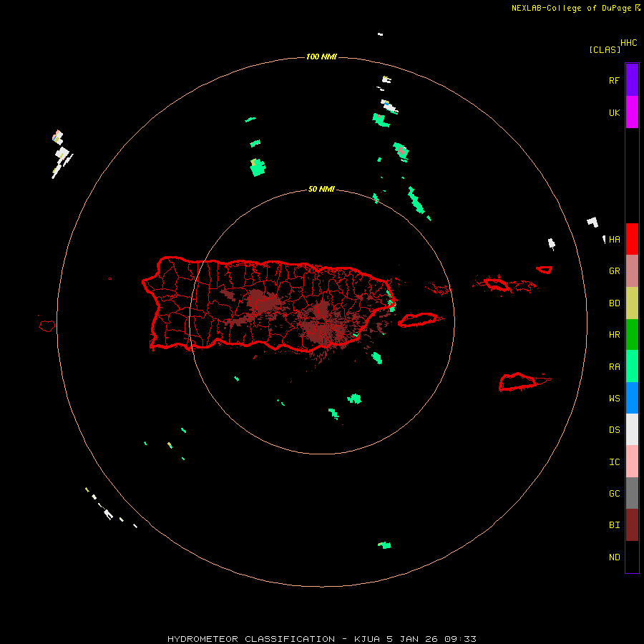Click the 100 NMI range ring label
Image resolution: width=644 pixels, height=644 pixels.
[321, 57]
